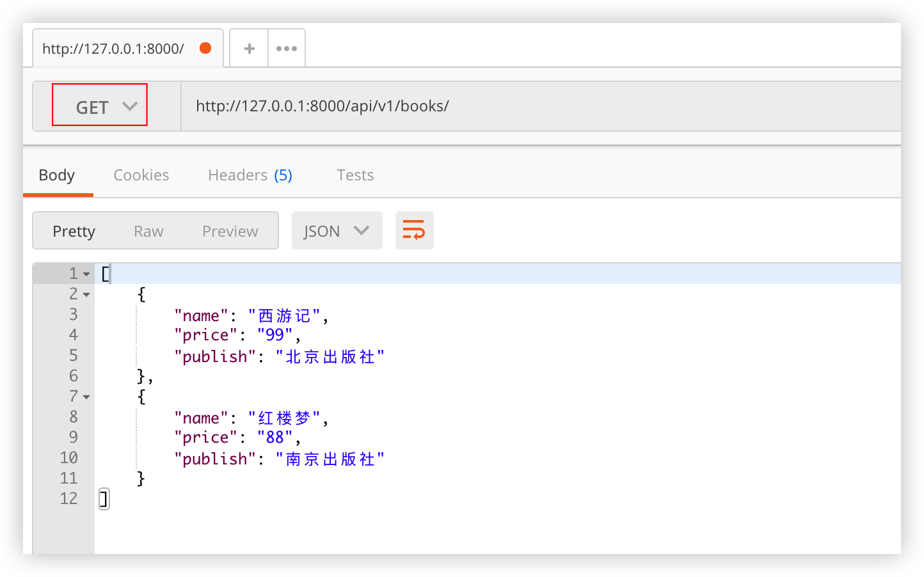Switch to the Headers (5) tab
This screenshot has height=577, width=924.
point(250,175)
